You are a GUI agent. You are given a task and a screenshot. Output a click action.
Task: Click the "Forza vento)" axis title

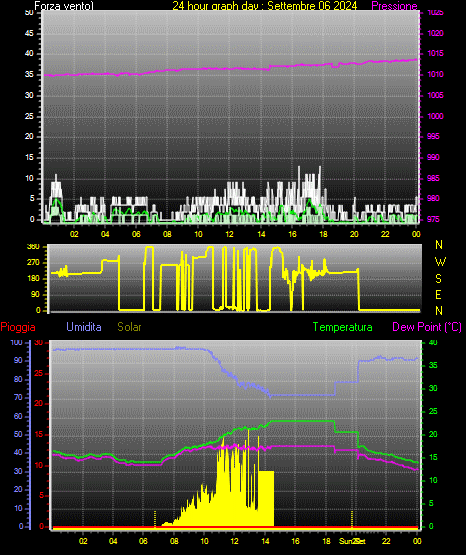[x=64, y=6]
